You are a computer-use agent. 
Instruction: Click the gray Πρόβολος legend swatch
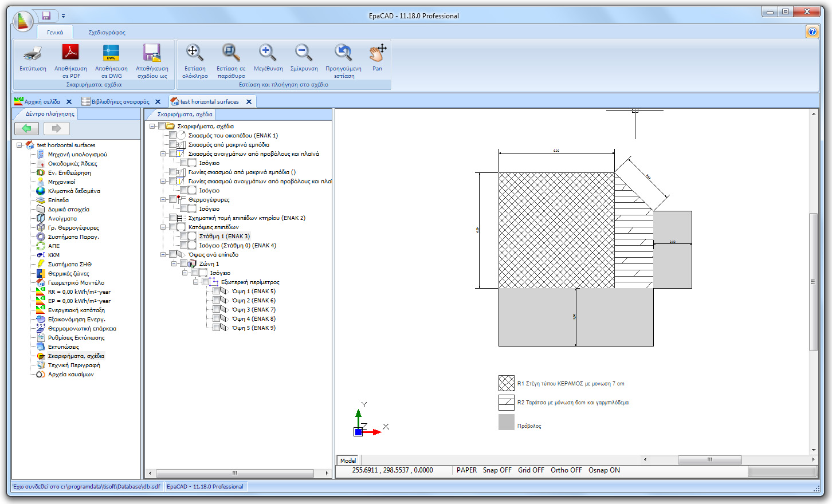(x=505, y=422)
